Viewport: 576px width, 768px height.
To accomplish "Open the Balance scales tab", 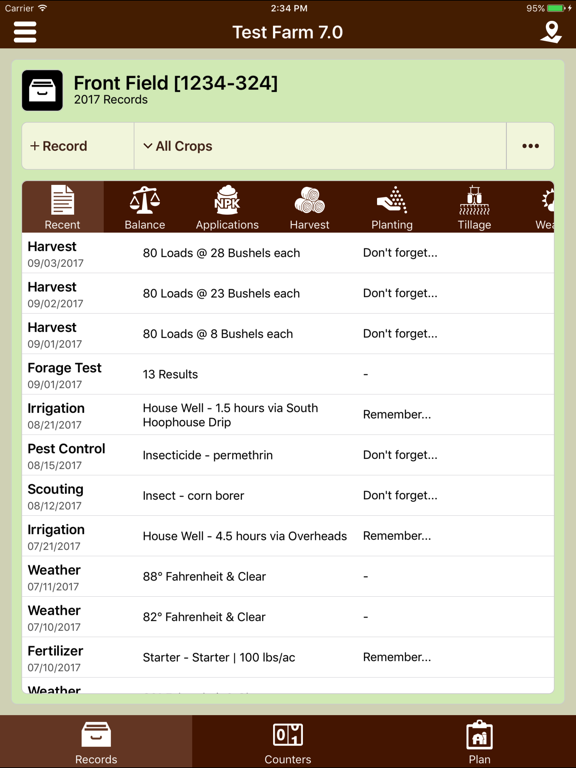I will [x=144, y=207].
